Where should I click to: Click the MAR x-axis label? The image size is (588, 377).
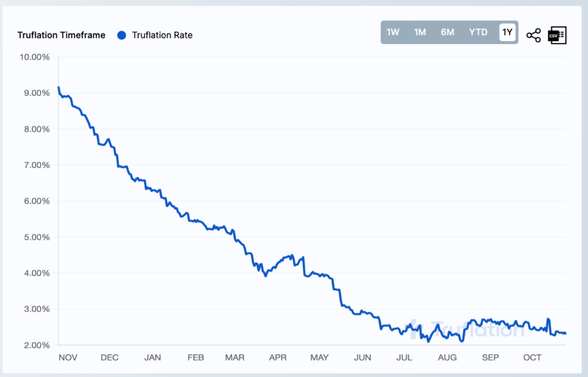pyautogui.click(x=235, y=358)
